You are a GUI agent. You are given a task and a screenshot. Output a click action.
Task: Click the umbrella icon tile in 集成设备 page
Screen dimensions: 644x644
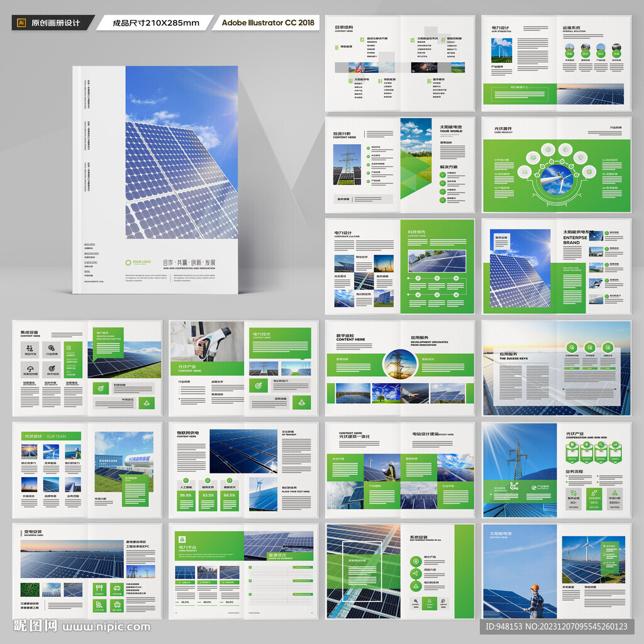pyautogui.click(x=30, y=369)
